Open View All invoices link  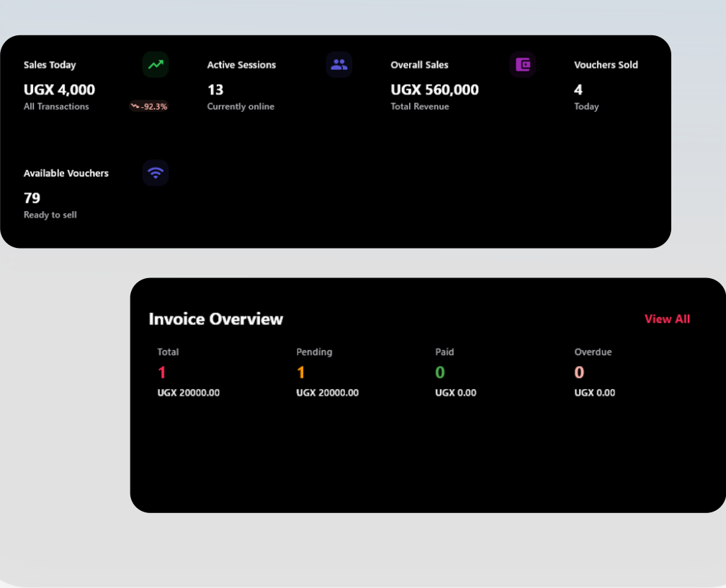point(667,318)
